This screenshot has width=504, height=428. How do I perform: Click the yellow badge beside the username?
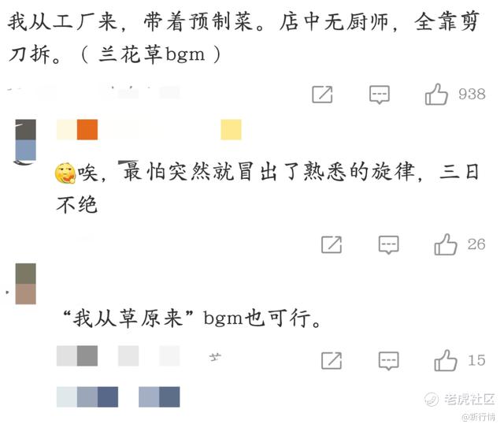pos(231,129)
